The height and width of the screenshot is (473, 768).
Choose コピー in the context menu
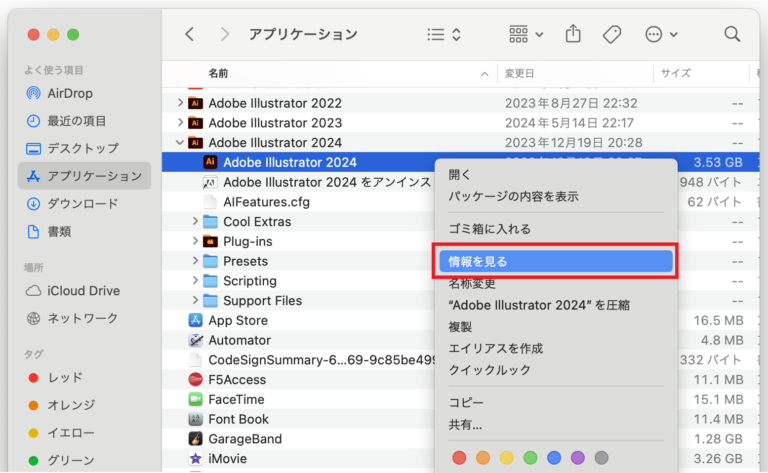pyautogui.click(x=556, y=402)
